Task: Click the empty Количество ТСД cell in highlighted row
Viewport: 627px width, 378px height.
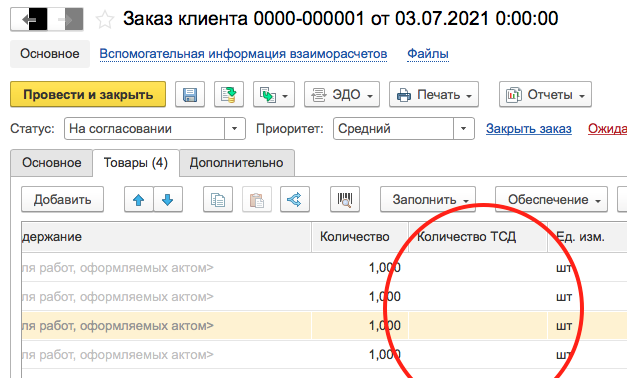Action: pyautogui.click(x=478, y=326)
